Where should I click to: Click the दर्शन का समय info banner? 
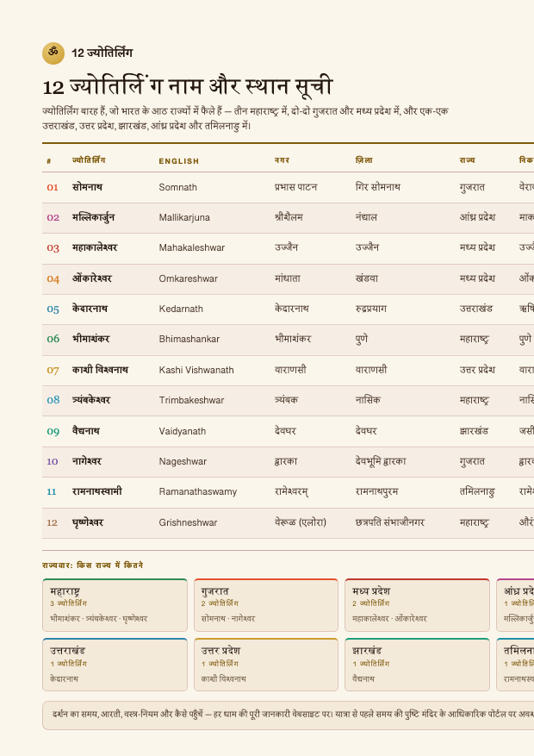288,715
